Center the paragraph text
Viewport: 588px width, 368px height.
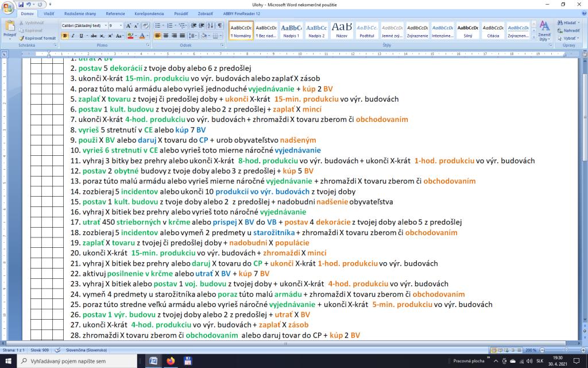tap(166, 36)
